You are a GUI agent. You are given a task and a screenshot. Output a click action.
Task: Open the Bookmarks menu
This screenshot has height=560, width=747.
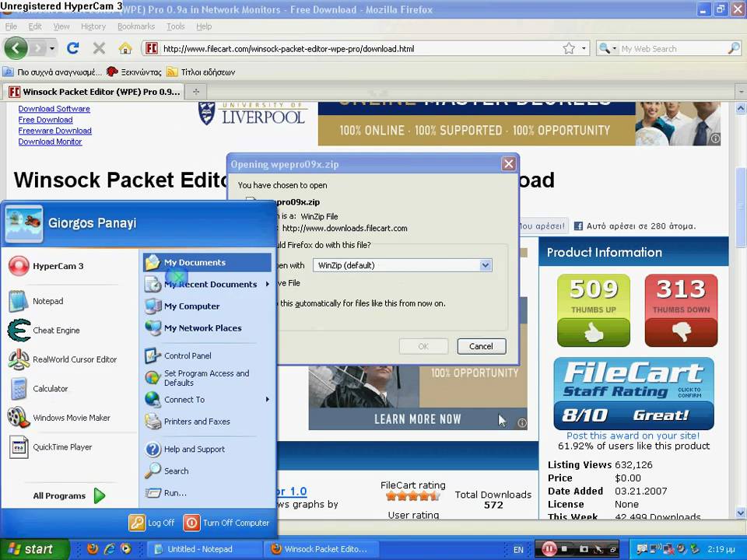pyautogui.click(x=136, y=26)
